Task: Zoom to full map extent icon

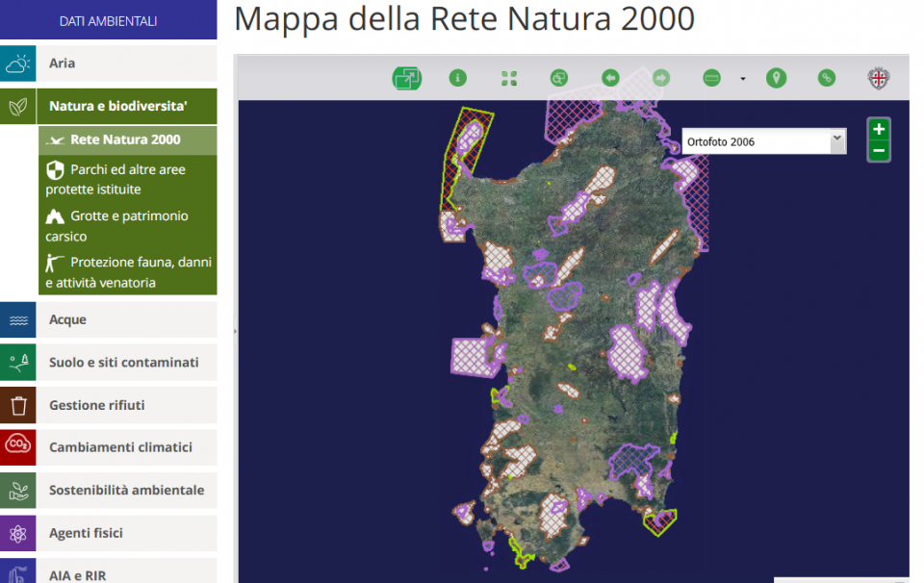Action: click(509, 79)
